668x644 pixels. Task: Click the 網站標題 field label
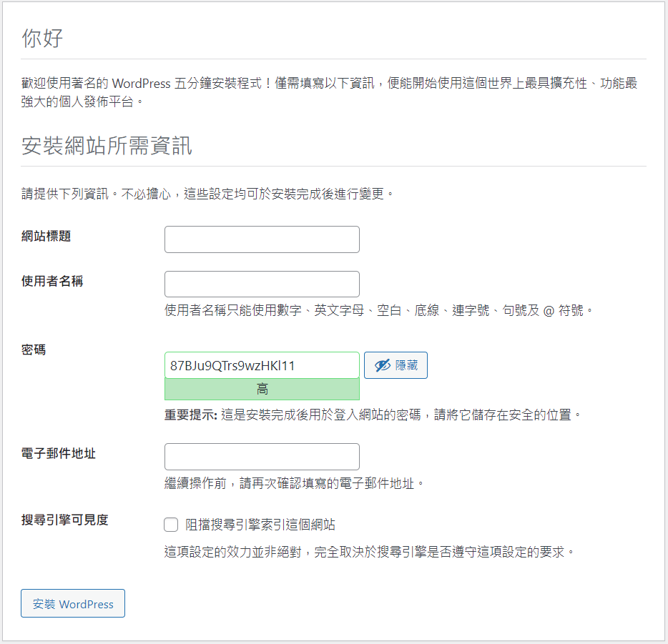tap(46, 237)
